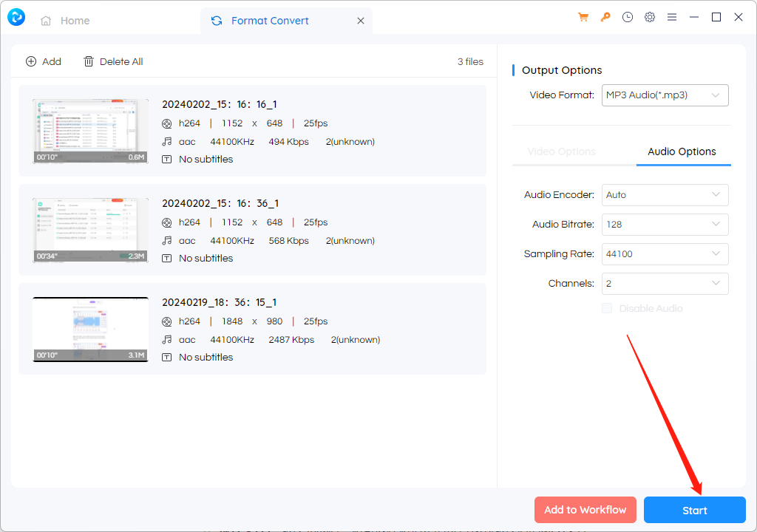Expand the Video Format dropdown
757x532 pixels.
click(x=665, y=95)
